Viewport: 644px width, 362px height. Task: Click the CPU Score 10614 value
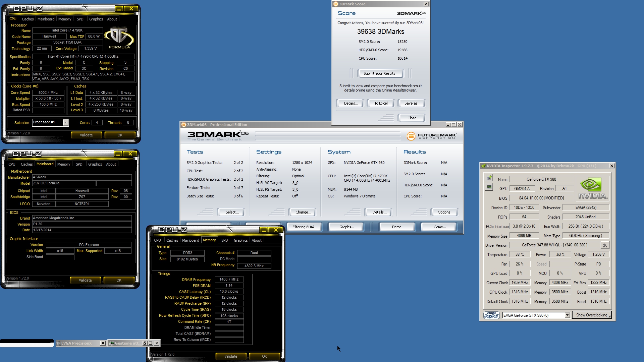(402, 58)
